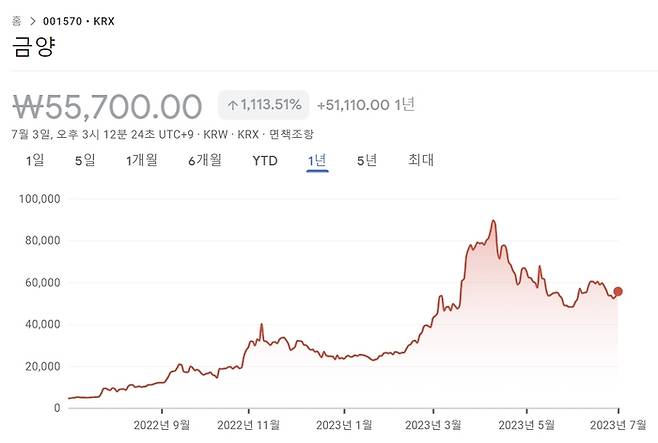Show the 최대 maximum range
Image resolution: width=658 pixels, height=443 pixels.
[x=421, y=160]
